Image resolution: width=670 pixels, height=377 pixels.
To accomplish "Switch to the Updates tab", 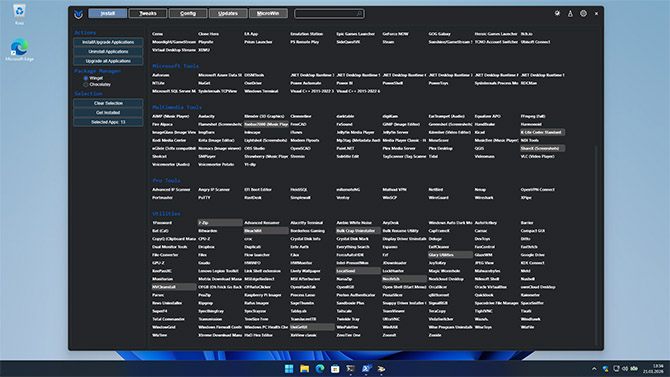I will point(228,14).
